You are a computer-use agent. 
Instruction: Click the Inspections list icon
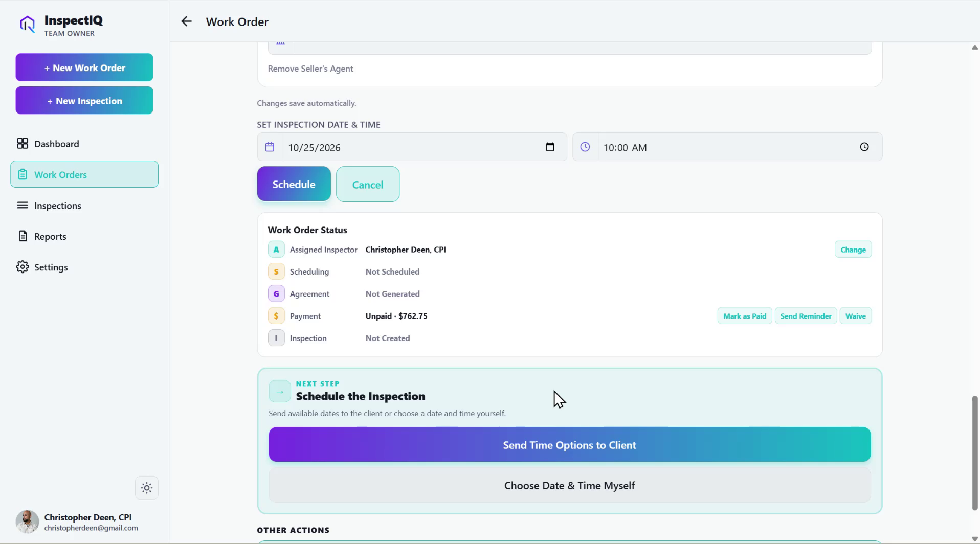click(x=23, y=205)
